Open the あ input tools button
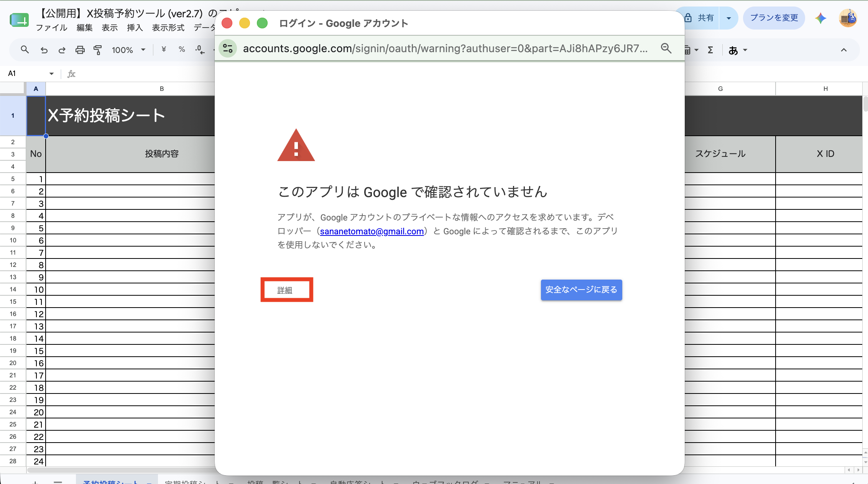The height and width of the screenshot is (484, 868). 733,50
